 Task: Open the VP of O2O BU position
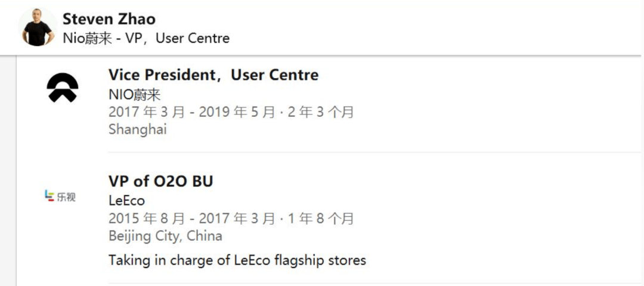pos(160,181)
